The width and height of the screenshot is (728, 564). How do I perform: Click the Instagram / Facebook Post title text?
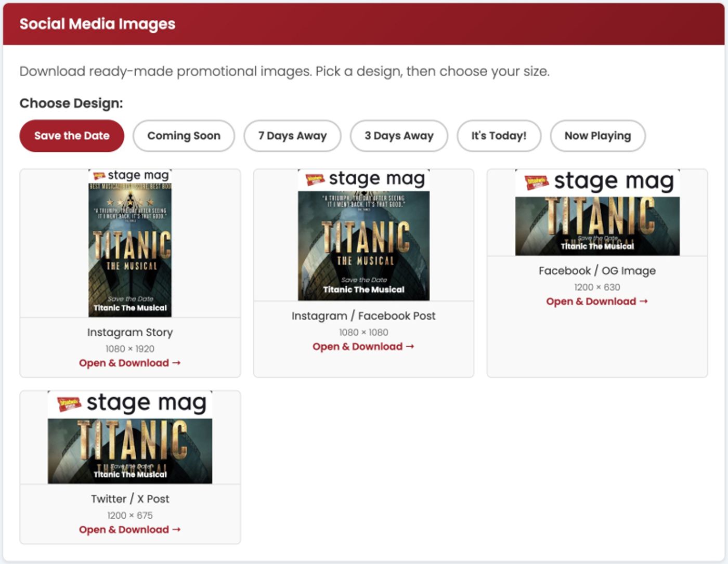pos(363,316)
